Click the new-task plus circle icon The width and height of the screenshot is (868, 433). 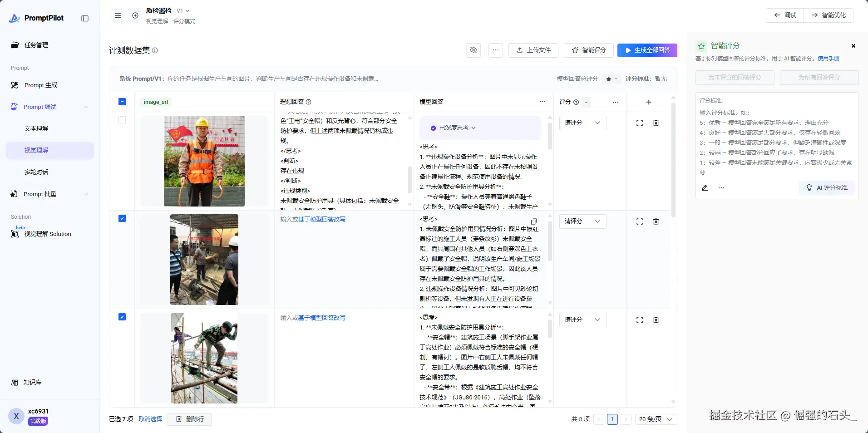(x=135, y=16)
